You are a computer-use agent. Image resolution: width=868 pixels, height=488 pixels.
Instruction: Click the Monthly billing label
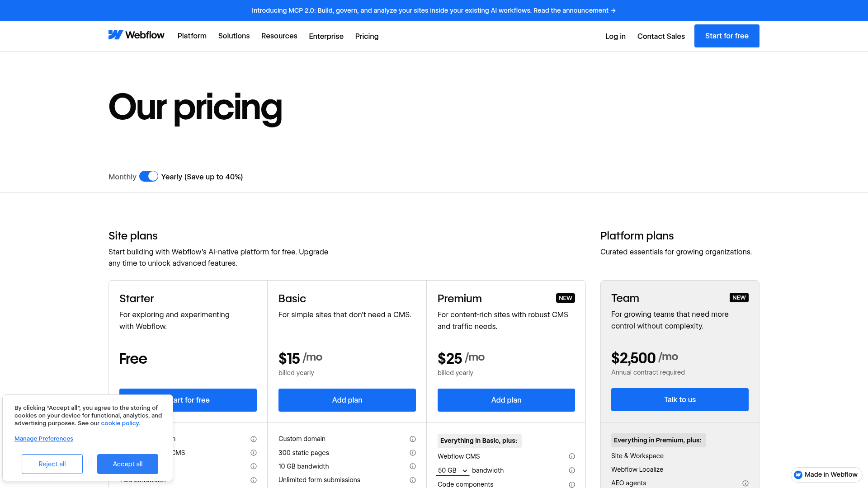tap(123, 177)
